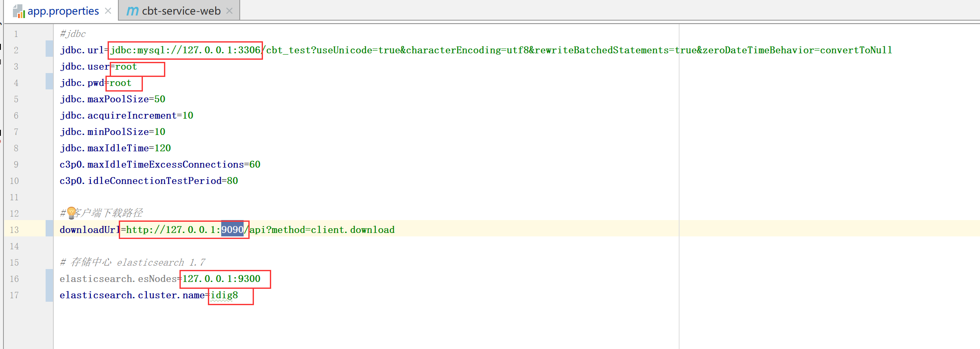This screenshot has width=980, height=349.
Task: Close the cbt-service-web tab
Action: tap(229, 11)
